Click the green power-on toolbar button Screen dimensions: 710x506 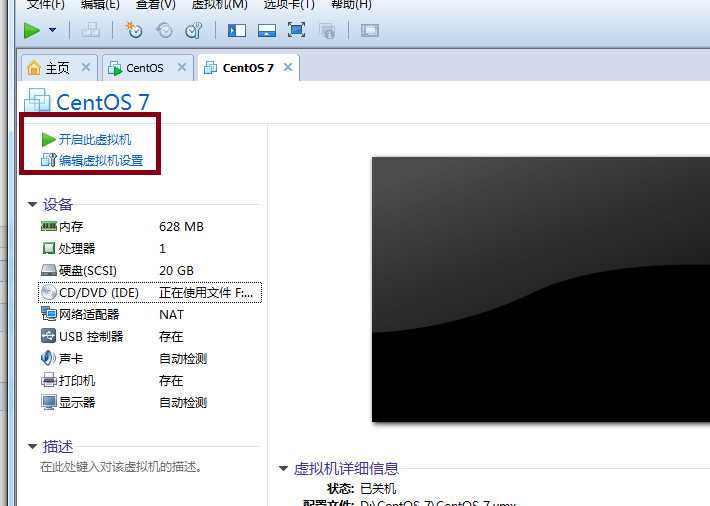tap(32, 31)
